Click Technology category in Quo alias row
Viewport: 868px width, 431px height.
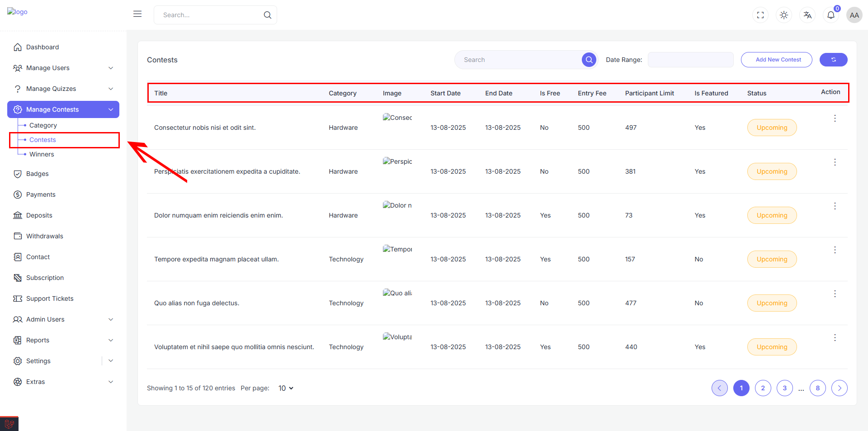click(x=346, y=303)
